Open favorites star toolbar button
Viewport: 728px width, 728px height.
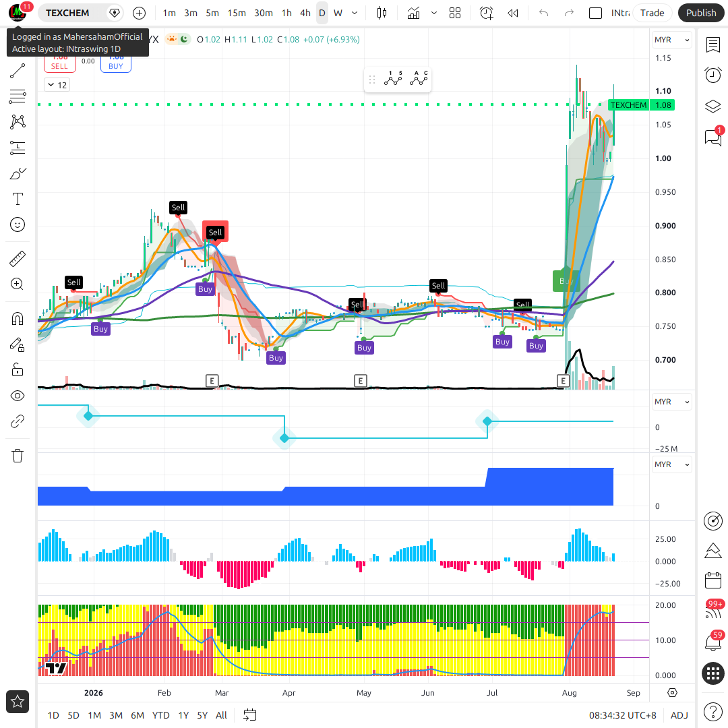[x=18, y=702]
